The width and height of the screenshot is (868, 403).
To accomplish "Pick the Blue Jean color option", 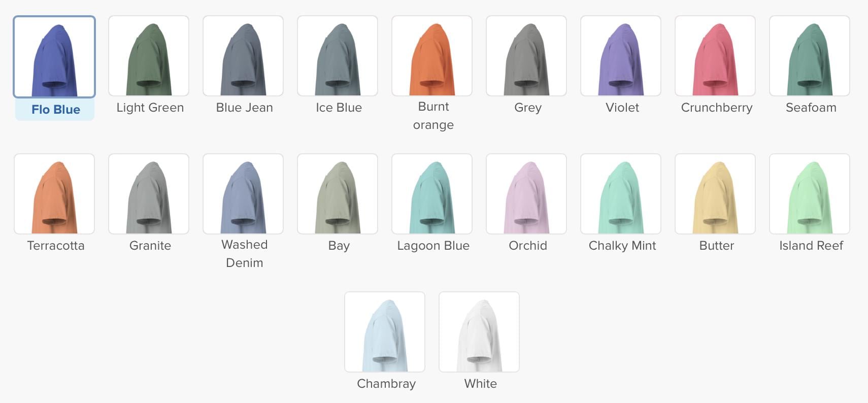I will [x=243, y=56].
